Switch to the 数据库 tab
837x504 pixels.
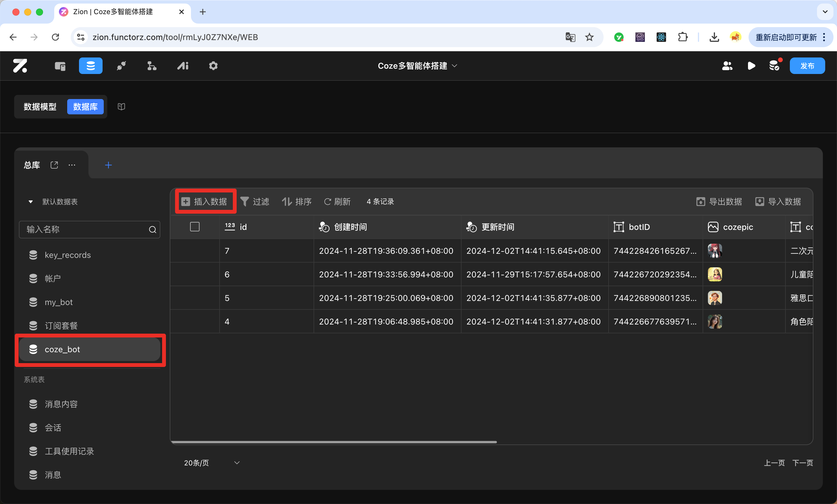(85, 107)
